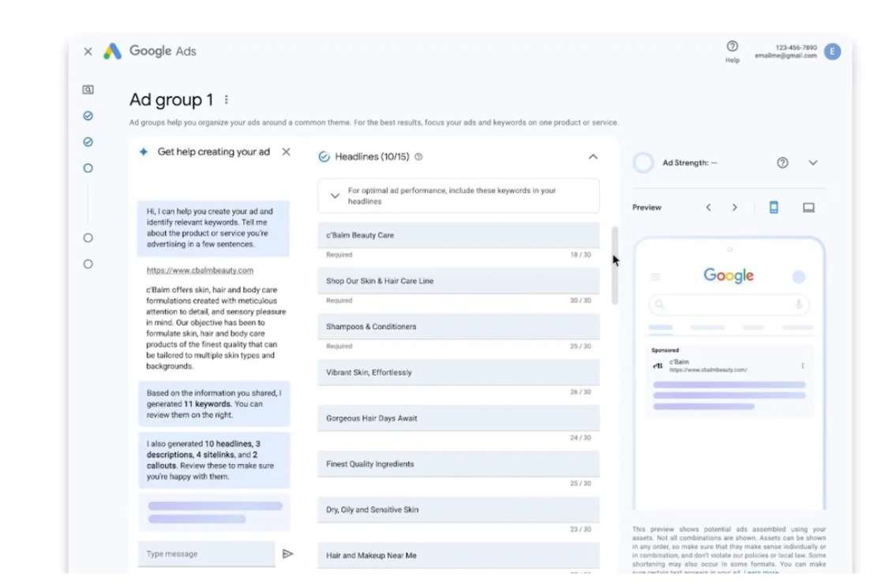Show next ad preview
The height and width of the screenshot is (588, 896).
tap(735, 208)
